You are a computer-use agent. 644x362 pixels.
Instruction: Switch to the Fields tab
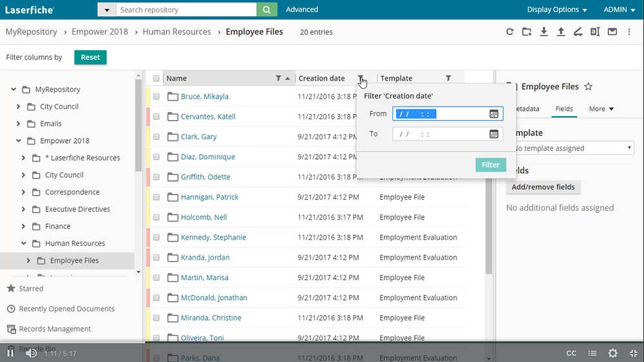(x=564, y=109)
